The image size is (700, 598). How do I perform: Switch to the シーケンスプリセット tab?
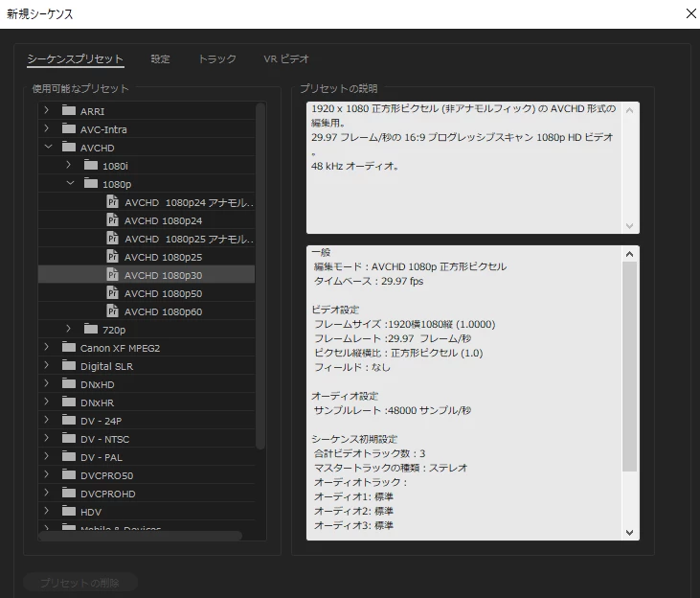click(x=75, y=59)
